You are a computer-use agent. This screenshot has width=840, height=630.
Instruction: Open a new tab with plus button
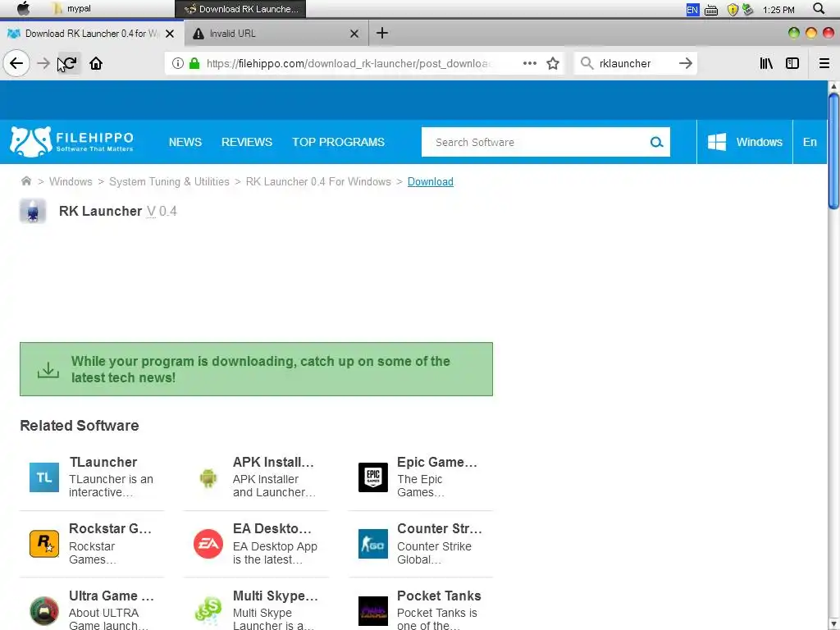click(382, 33)
